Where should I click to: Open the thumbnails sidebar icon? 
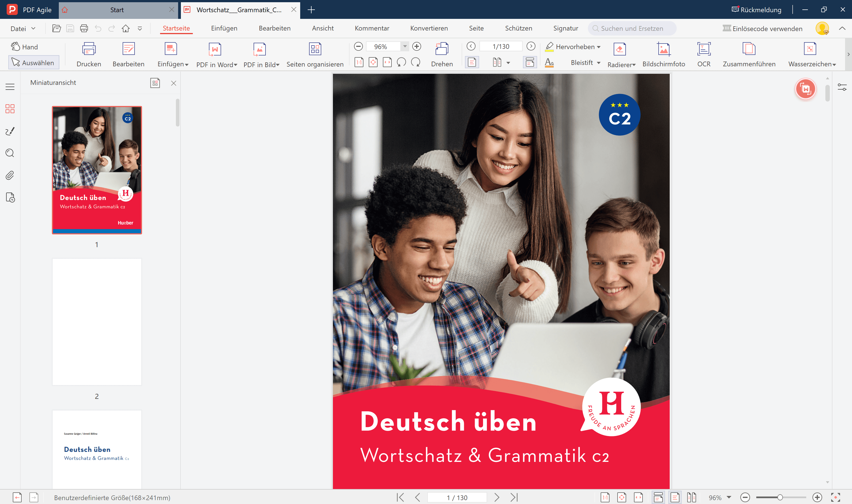pyautogui.click(x=10, y=109)
